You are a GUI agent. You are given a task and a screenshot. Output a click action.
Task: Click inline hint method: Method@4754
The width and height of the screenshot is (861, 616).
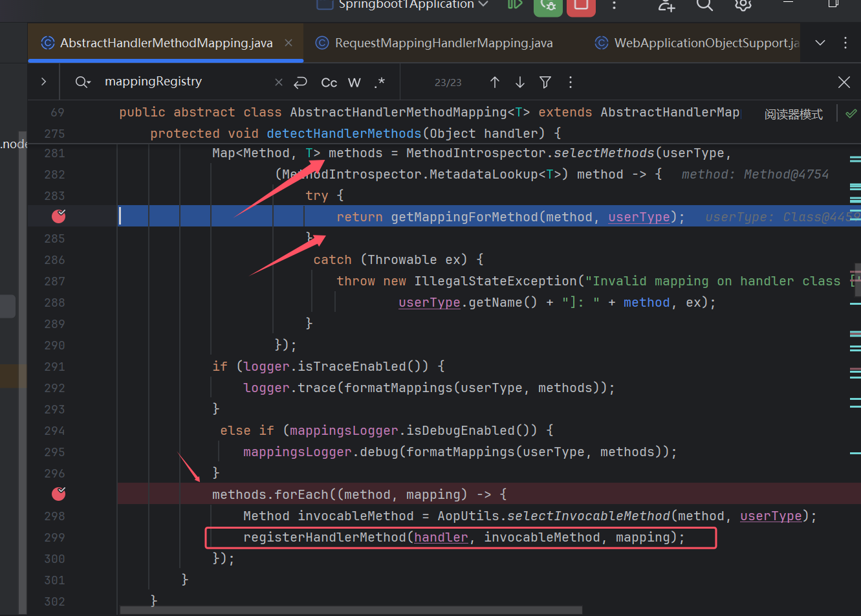(755, 174)
